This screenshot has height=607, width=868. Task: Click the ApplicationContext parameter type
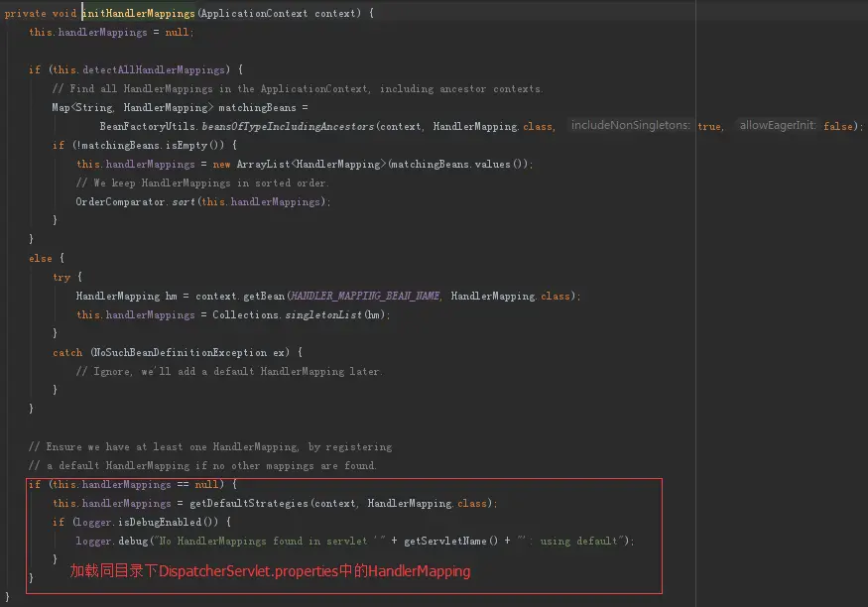(254, 13)
